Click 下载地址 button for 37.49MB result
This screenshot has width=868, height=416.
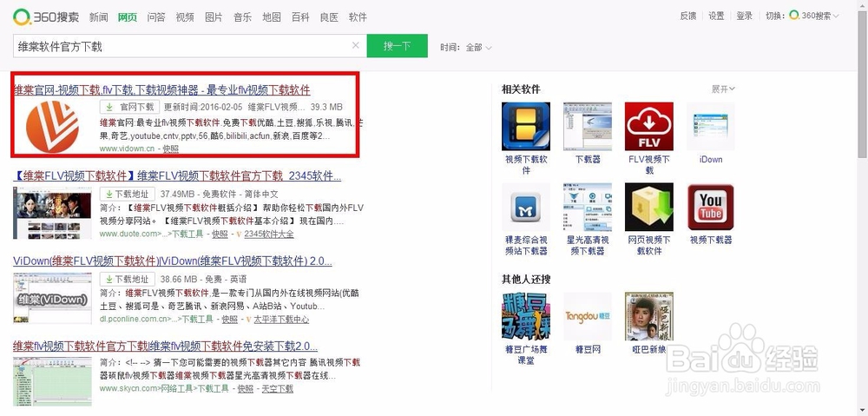point(128,194)
